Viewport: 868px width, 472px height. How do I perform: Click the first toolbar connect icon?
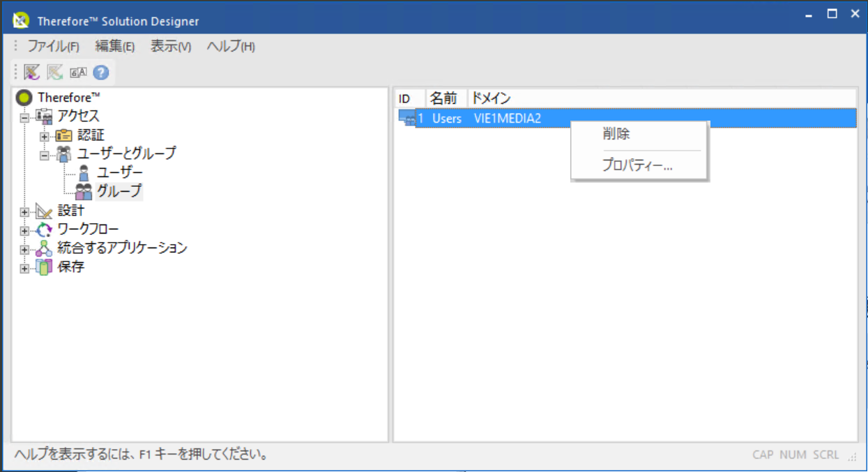[x=32, y=72]
